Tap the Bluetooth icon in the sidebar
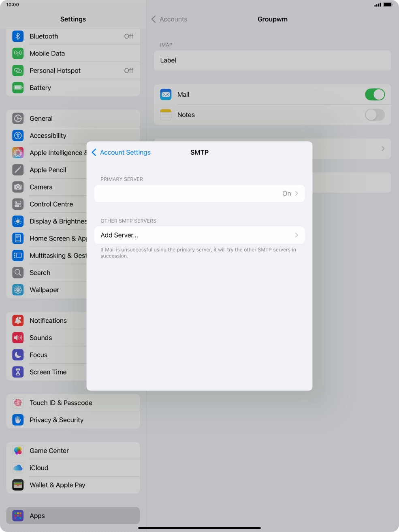The height and width of the screenshot is (532, 399). [x=18, y=36]
